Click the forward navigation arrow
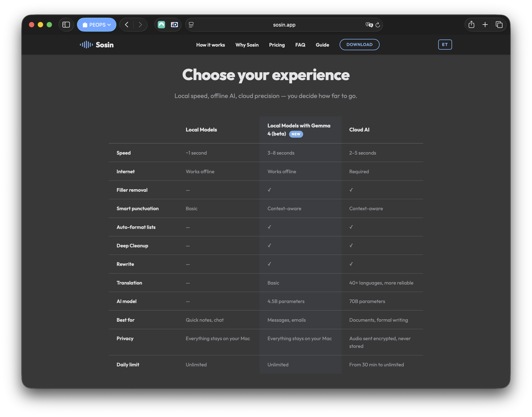The width and height of the screenshot is (532, 417). pyautogui.click(x=140, y=25)
